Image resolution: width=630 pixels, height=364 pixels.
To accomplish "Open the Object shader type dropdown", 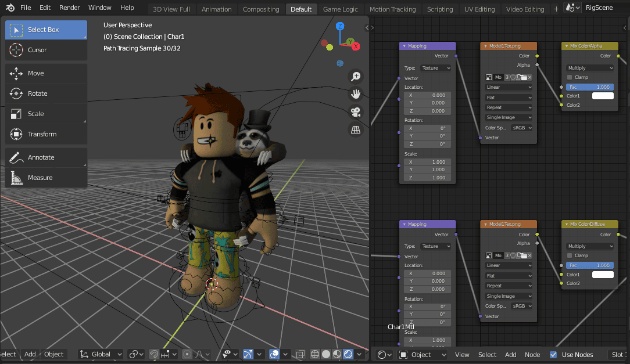I will (x=423, y=354).
